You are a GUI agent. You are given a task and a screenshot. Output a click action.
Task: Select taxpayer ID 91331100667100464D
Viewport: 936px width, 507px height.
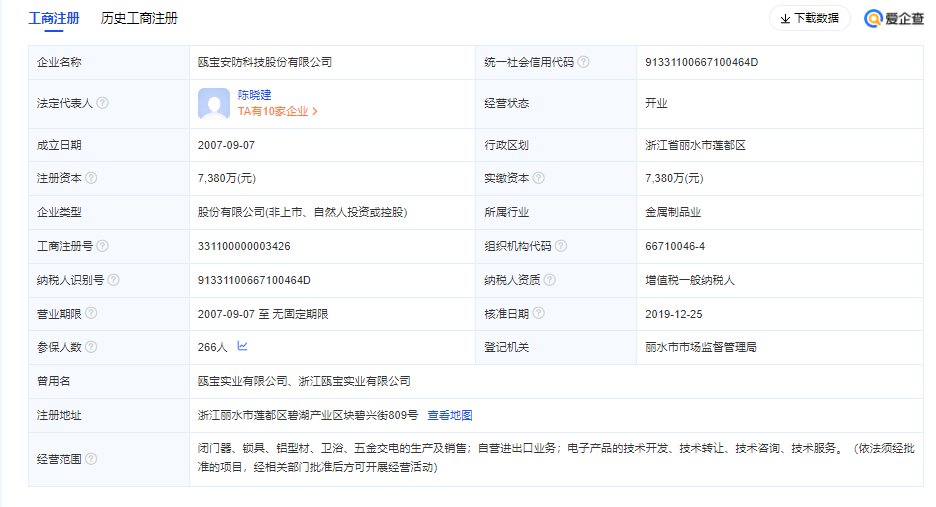254,280
